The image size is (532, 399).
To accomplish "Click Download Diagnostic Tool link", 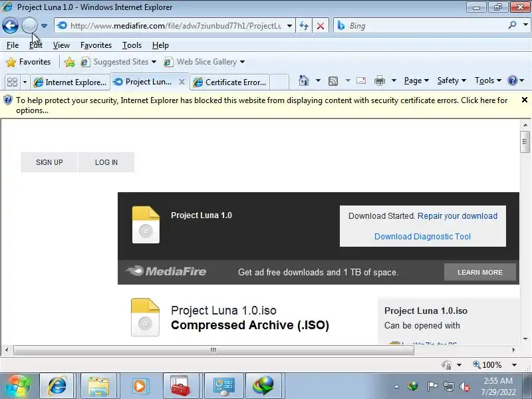I will pyautogui.click(x=422, y=237).
